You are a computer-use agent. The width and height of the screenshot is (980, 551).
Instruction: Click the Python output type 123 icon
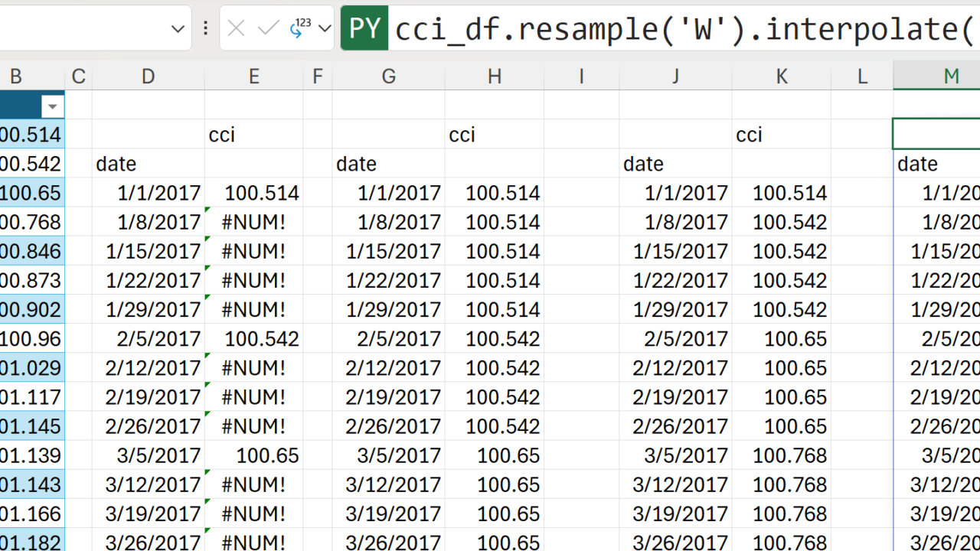click(300, 28)
